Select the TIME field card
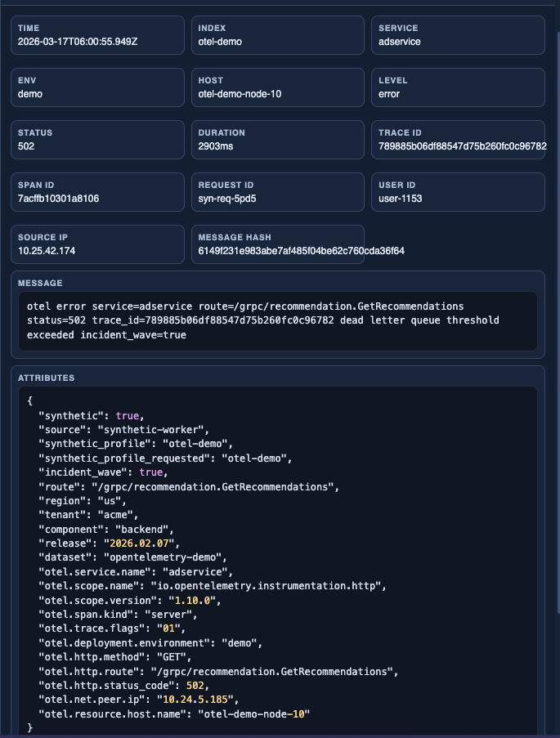 (x=96, y=34)
